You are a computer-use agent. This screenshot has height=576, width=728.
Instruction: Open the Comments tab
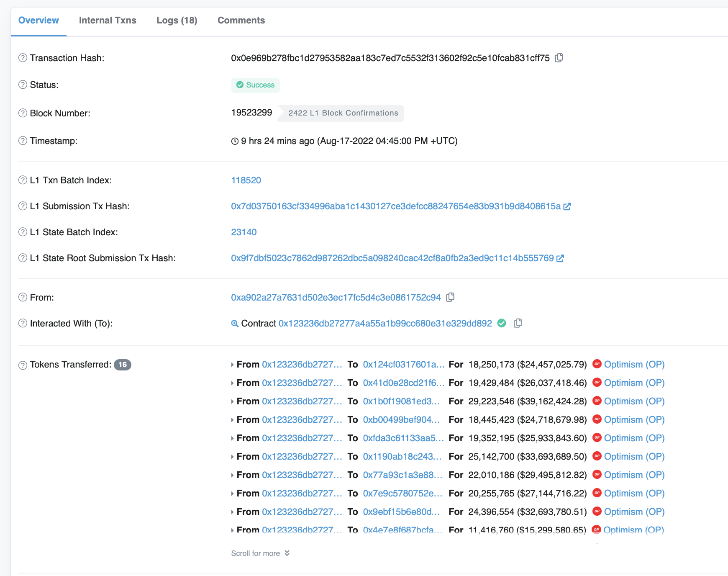(x=241, y=21)
